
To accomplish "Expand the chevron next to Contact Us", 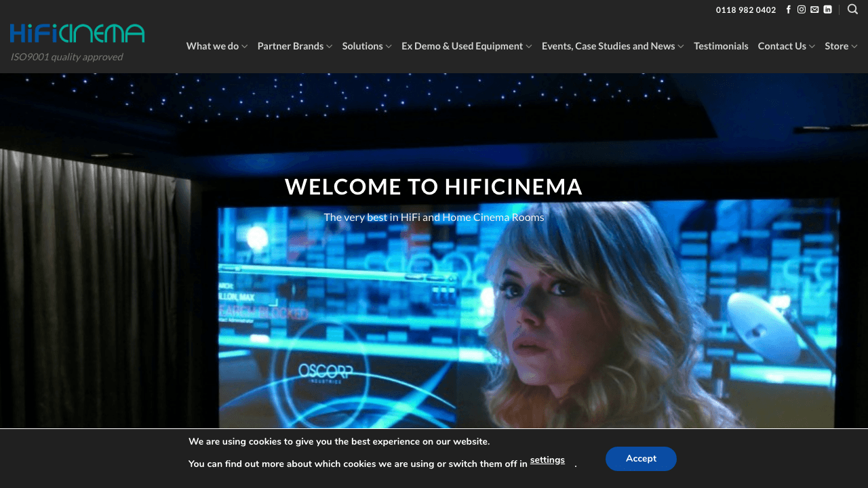I will pyautogui.click(x=812, y=46).
